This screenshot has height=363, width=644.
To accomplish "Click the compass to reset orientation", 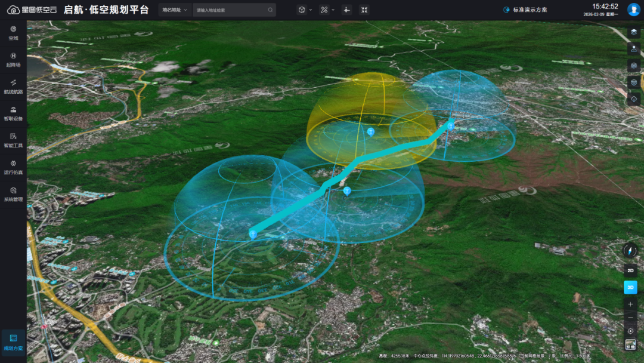I will click(x=630, y=250).
